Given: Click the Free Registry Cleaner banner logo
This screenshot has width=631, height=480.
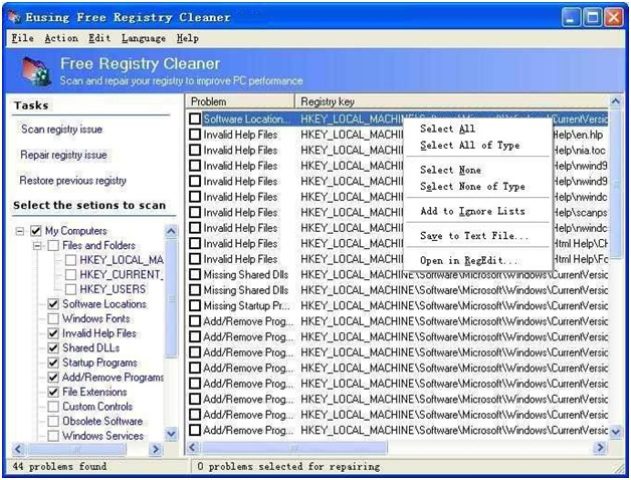Looking at the screenshot, I should click(36, 71).
